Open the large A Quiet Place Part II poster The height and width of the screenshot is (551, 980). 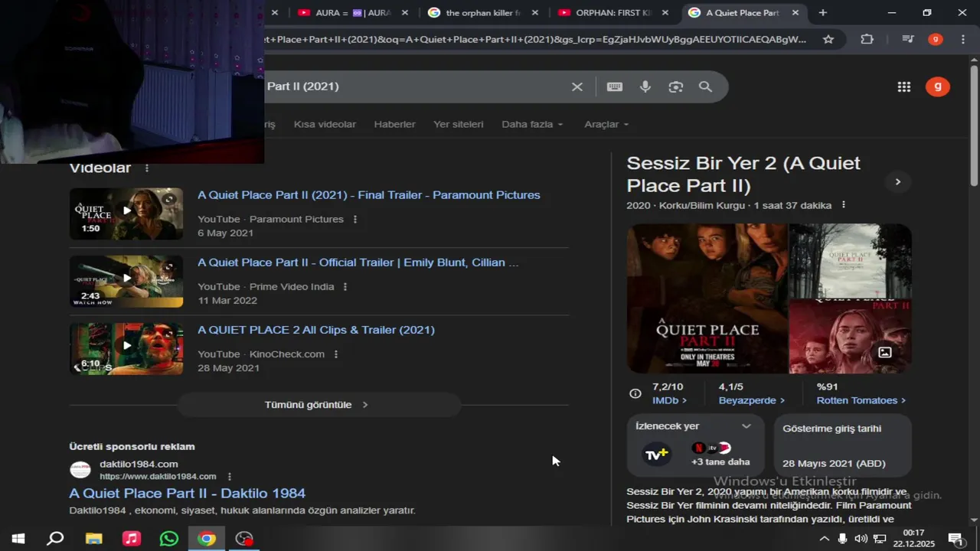(707, 298)
